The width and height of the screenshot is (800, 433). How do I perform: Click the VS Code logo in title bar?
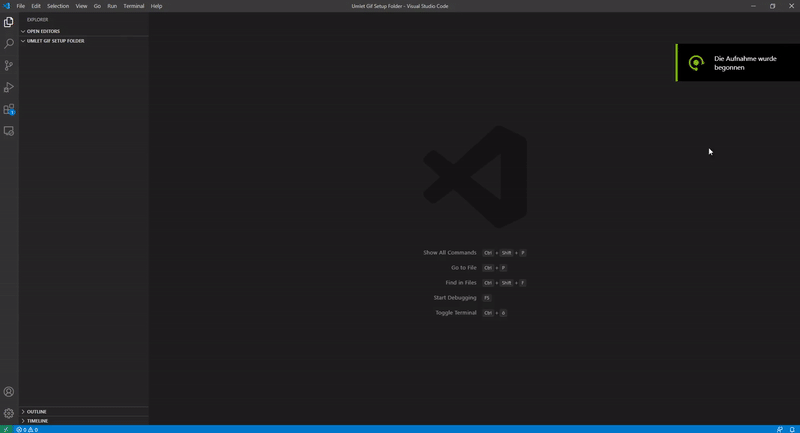[7, 6]
